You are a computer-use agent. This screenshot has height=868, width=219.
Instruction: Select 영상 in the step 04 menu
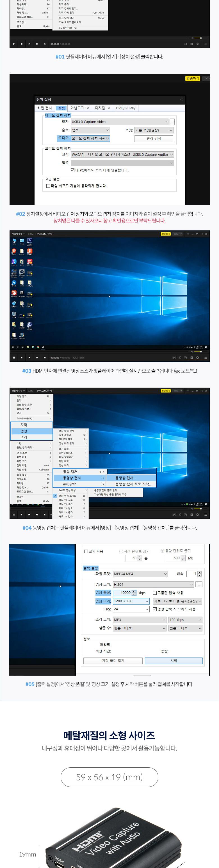coord(32,431)
